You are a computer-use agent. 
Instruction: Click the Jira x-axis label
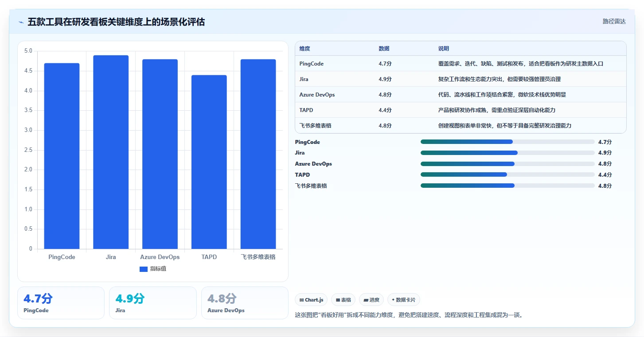pyautogui.click(x=111, y=257)
